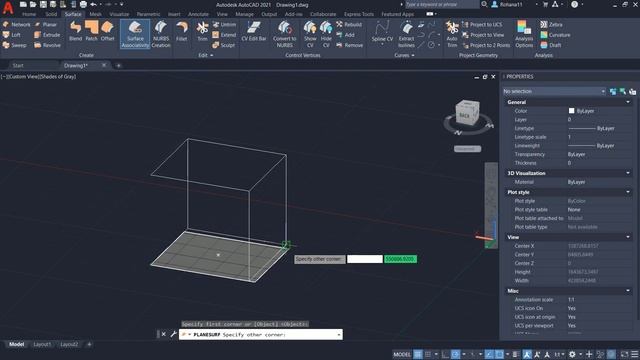Click Draft analysis
This screenshot has width=640, height=360.
pyautogui.click(x=551, y=45)
